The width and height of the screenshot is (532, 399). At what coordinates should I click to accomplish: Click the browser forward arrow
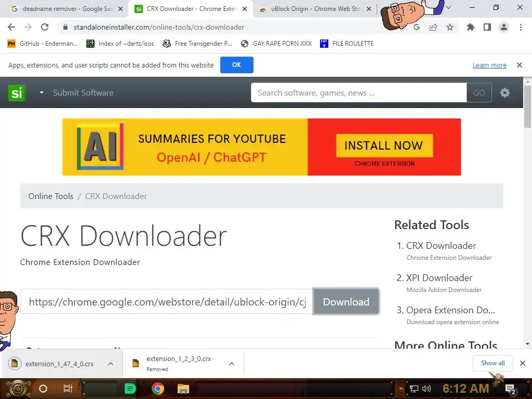pos(28,27)
